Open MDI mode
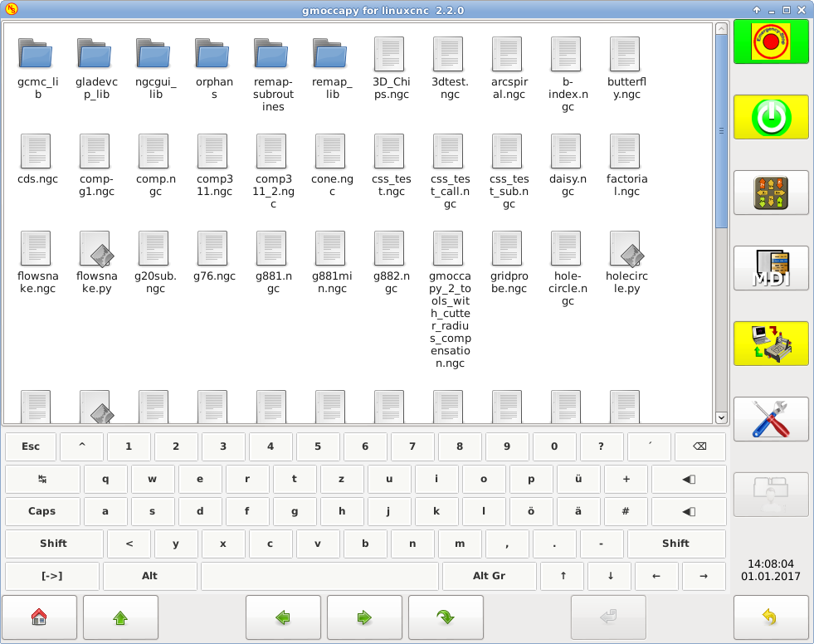Image resolution: width=814 pixels, height=644 pixels. (771, 268)
